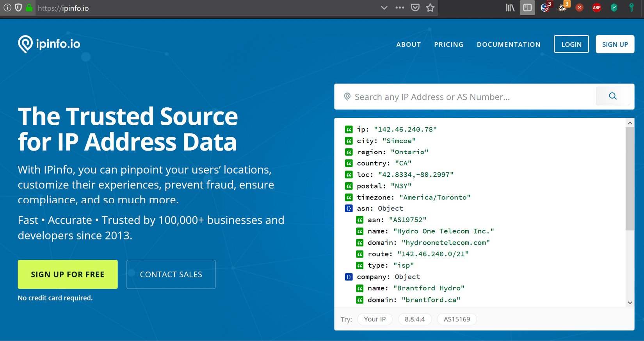644x341 pixels.
Task: Click the IP address search input field
Action: click(465, 97)
